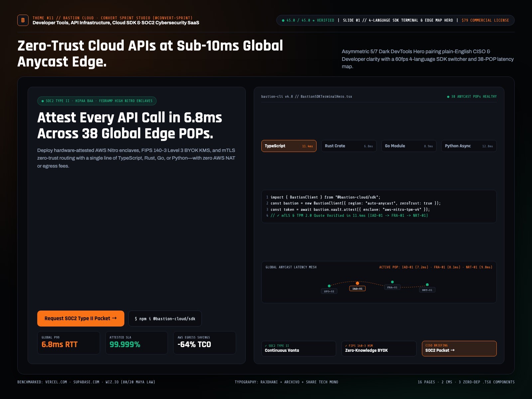Copy the npm i @bastion-cloud/sdk command

coord(165,319)
